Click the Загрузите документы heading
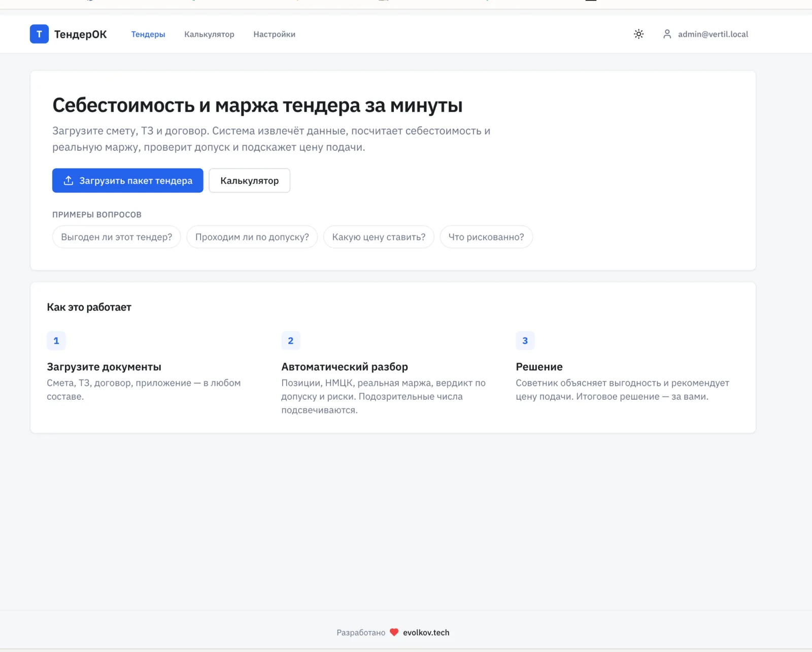812x652 pixels. click(104, 367)
